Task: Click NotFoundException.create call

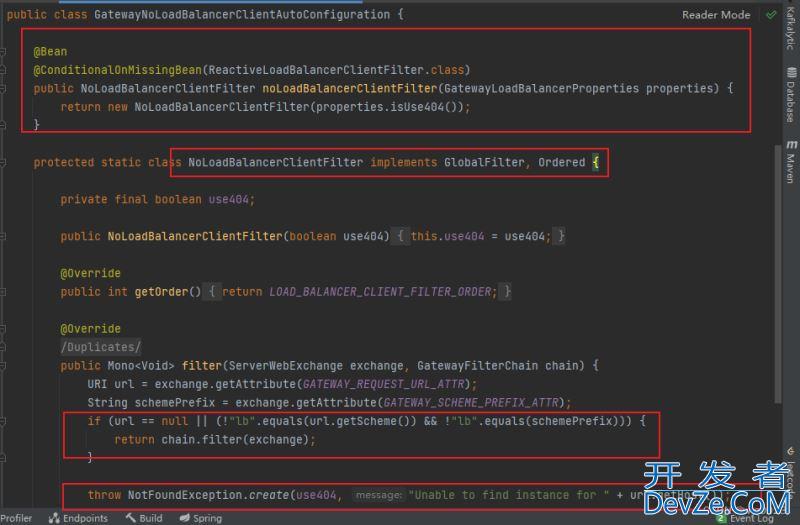Action: (208, 495)
